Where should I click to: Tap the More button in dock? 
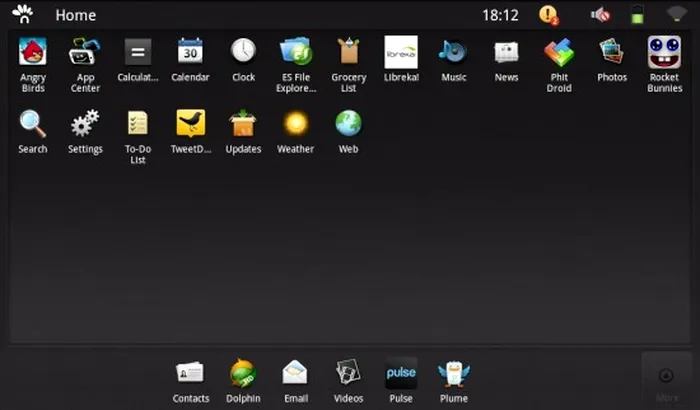tap(667, 379)
